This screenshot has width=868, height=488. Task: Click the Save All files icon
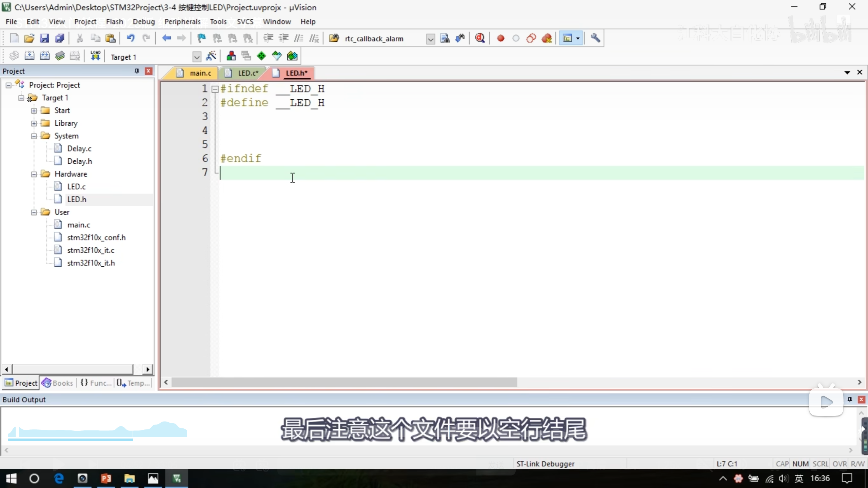click(x=60, y=38)
